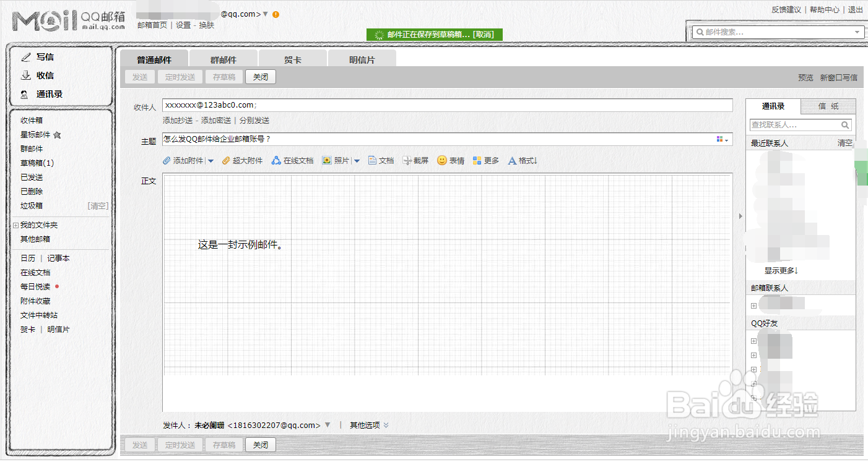Click the 照片 photo insert icon

click(327, 161)
